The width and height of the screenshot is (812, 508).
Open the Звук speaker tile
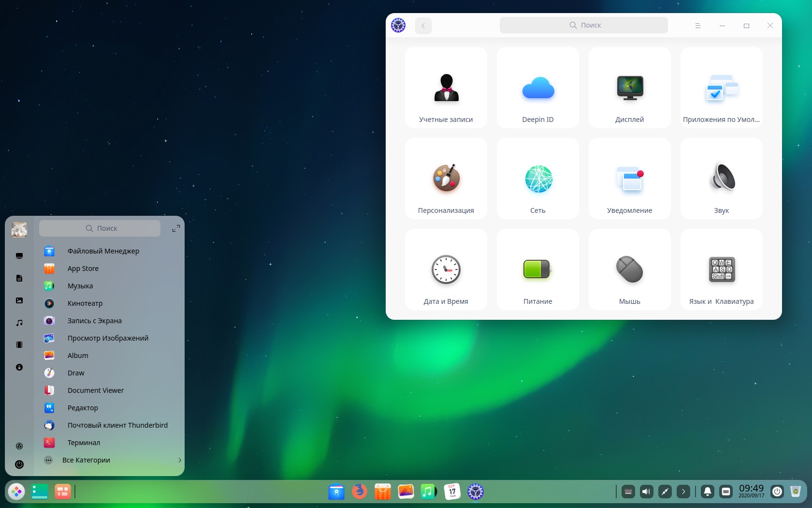click(x=721, y=179)
